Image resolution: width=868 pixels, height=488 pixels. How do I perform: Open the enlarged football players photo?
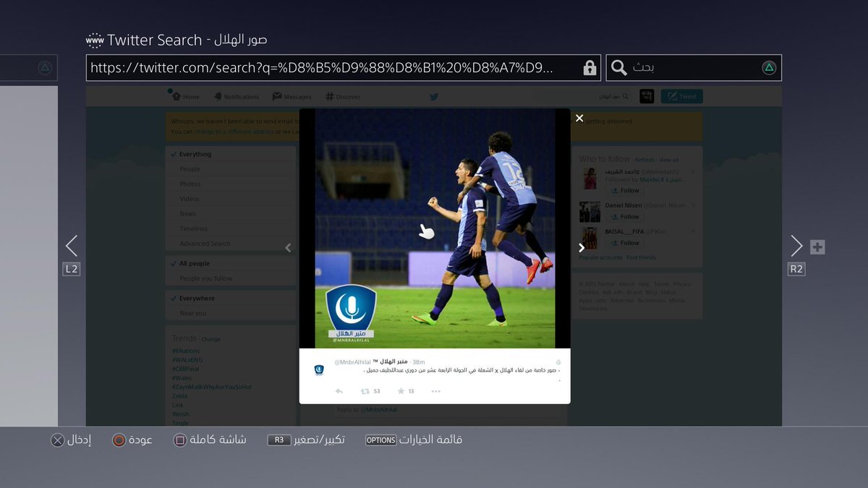click(435, 228)
